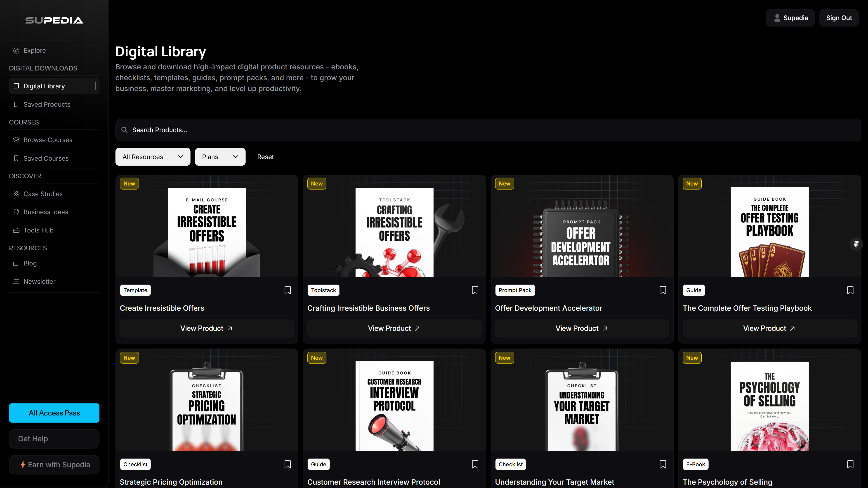Click the Digital Library book icon
This screenshot has width=868, height=488.
click(16, 86)
